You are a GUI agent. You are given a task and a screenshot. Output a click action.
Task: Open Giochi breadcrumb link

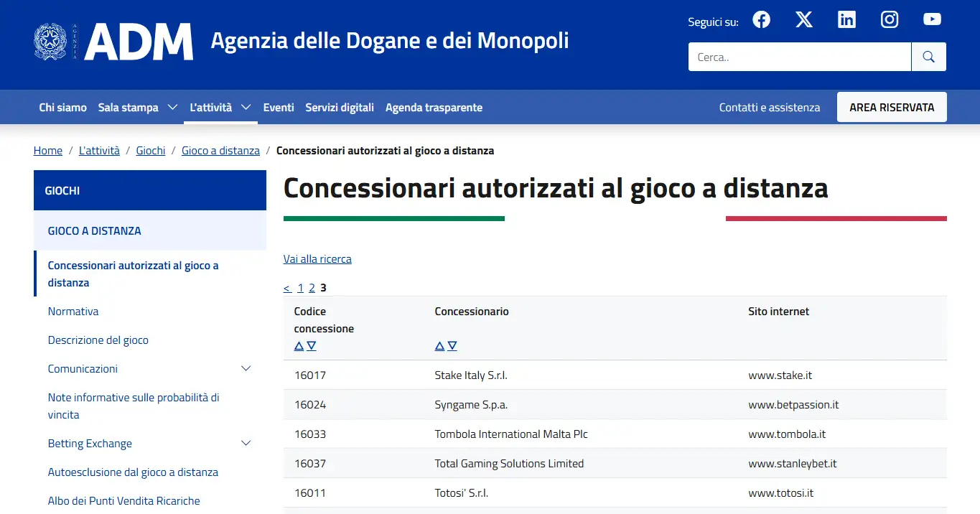coord(151,151)
